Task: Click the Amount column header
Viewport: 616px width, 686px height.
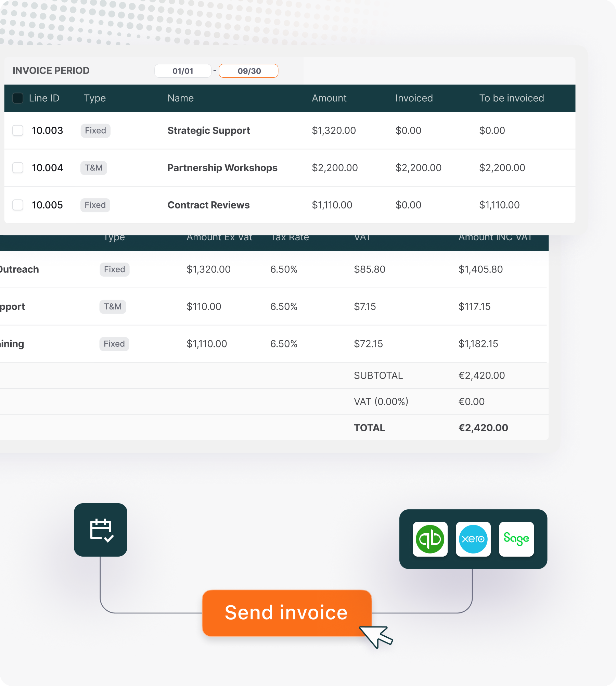Action: pos(329,98)
